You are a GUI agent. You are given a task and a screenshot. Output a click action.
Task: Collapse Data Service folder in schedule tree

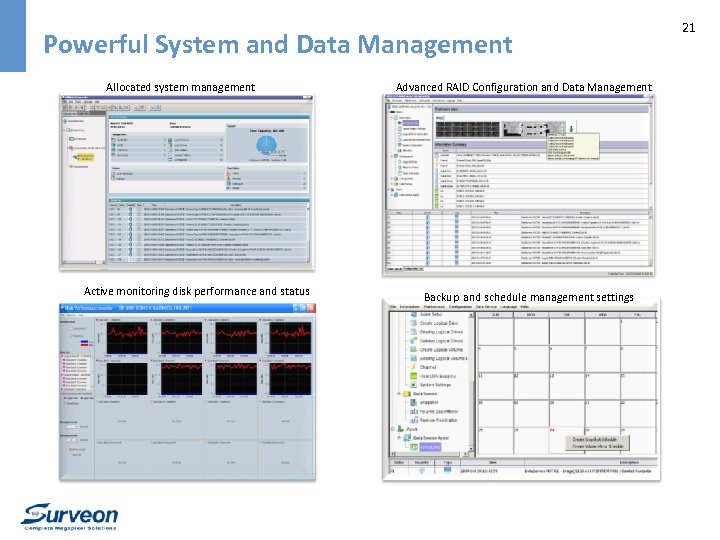coord(399,394)
